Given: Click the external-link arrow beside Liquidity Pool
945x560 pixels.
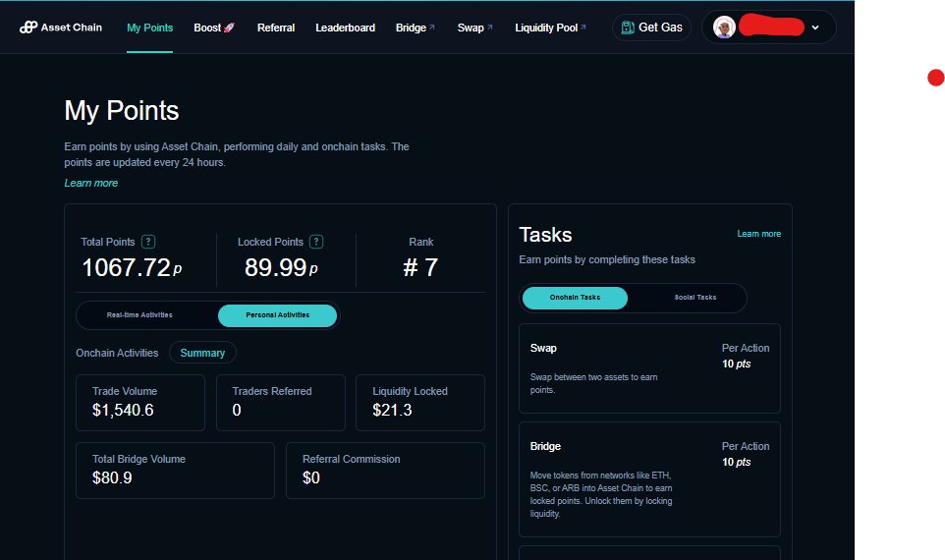Looking at the screenshot, I should (584, 28).
